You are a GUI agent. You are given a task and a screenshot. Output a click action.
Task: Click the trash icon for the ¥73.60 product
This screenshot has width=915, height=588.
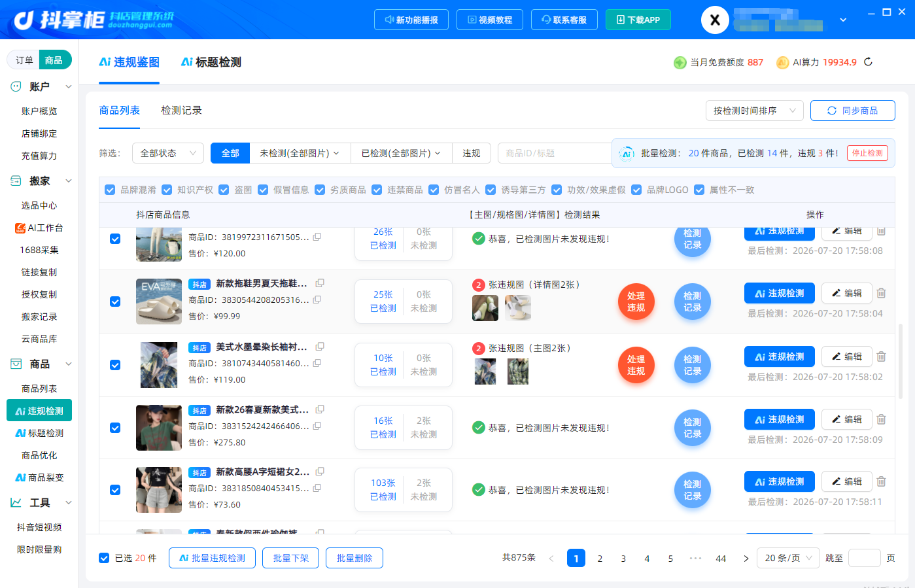coord(881,481)
